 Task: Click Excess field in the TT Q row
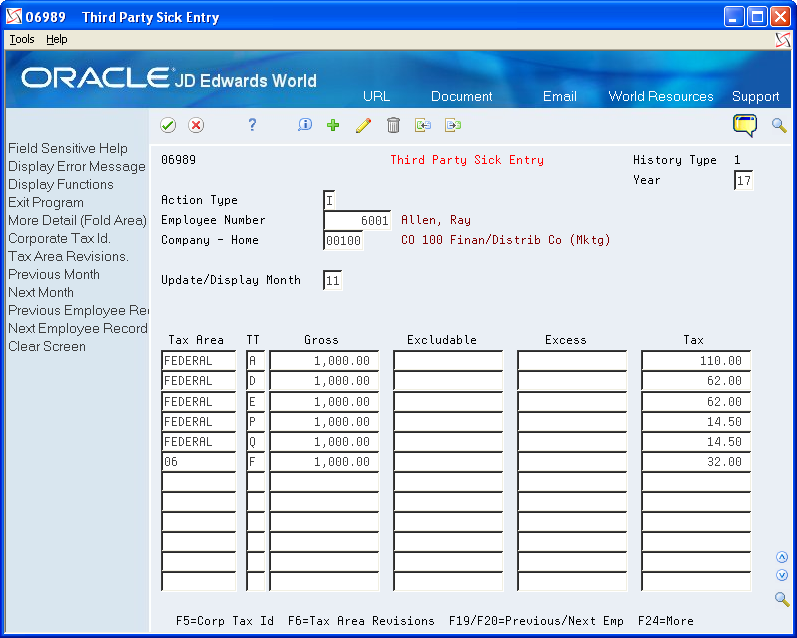point(572,442)
